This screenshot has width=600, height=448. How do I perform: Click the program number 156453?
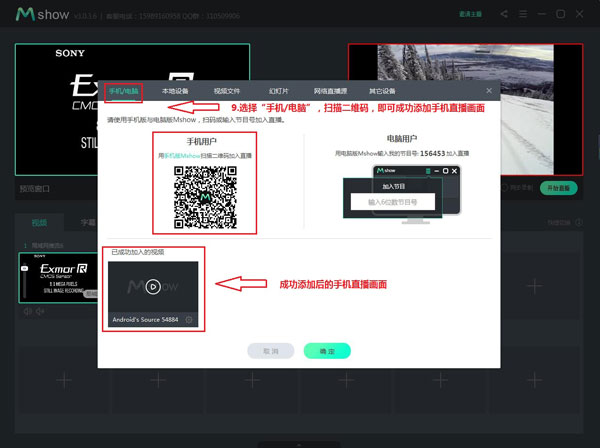[432, 153]
